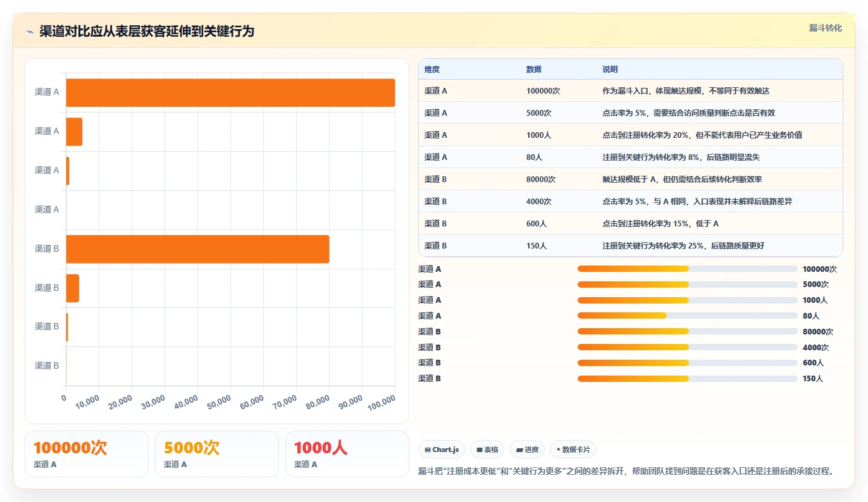
Task: Click table cell 600人
Action: 536,224
